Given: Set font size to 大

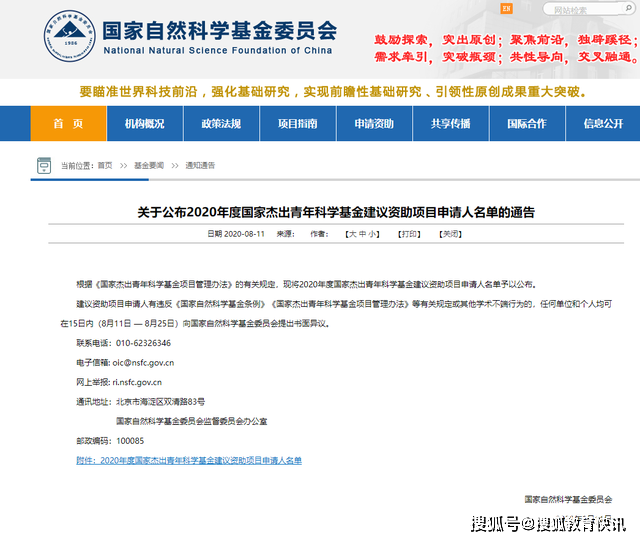Looking at the screenshot, I should tap(353, 234).
